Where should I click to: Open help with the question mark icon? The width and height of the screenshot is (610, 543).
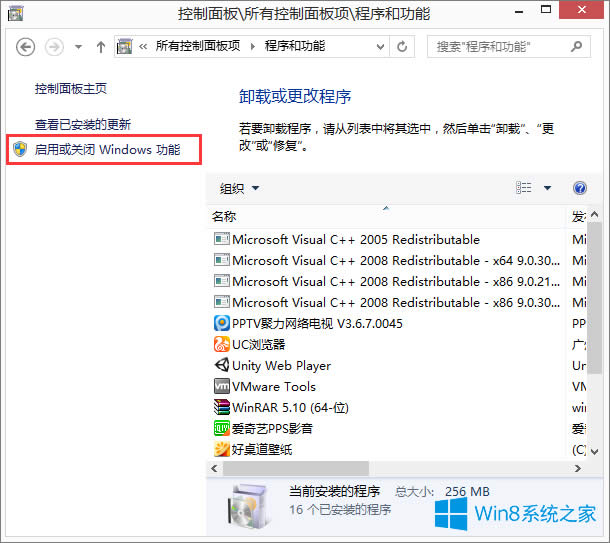[579, 188]
